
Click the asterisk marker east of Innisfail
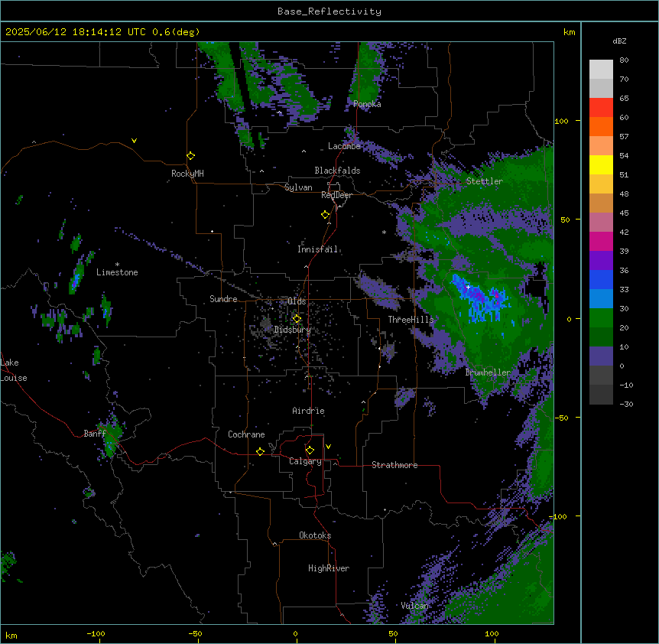pyautogui.click(x=384, y=232)
